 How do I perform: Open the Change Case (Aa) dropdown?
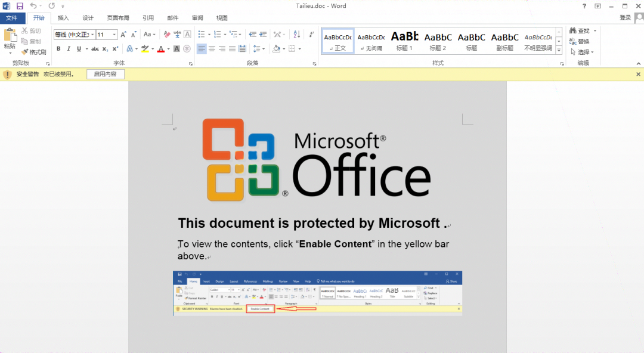[x=150, y=35]
